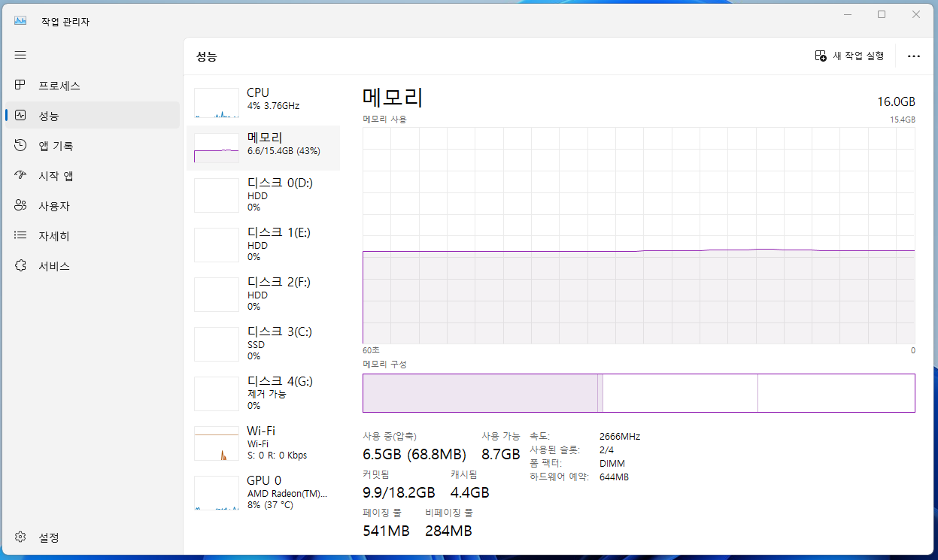Run a new task with 새 작업 실행
The height and width of the screenshot is (560, 938).
tap(849, 56)
